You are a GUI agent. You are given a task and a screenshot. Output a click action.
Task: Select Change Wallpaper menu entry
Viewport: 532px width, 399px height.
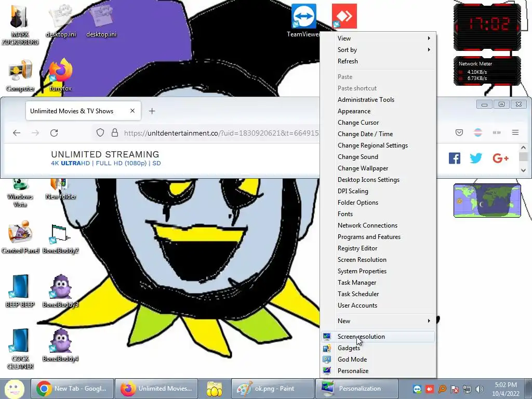click(378, 168)
